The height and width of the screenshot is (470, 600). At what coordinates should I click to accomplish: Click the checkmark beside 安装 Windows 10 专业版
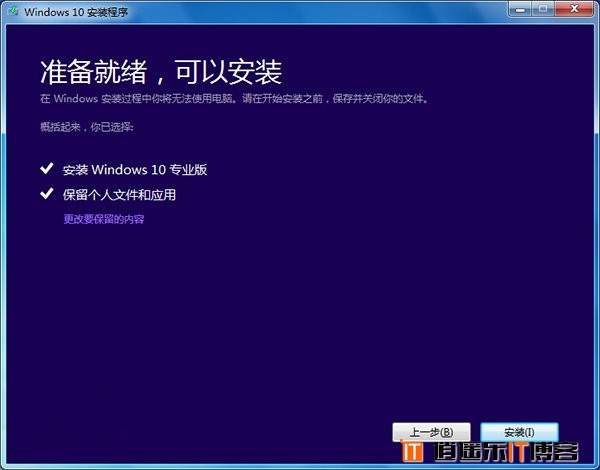tap(47, 168)
